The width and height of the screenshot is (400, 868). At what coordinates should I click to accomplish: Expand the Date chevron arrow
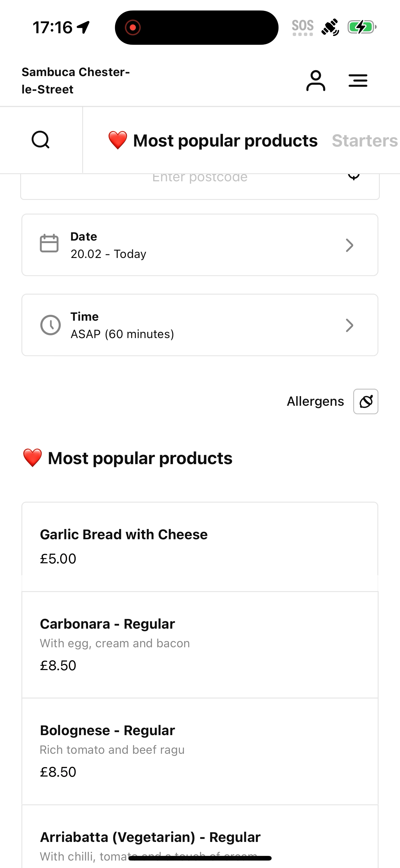pos(349,245)
